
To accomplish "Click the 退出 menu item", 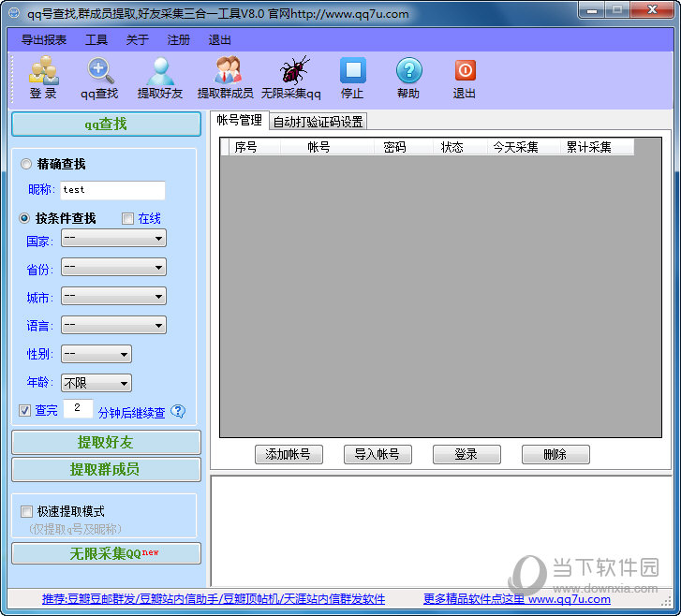I will (x=219, y=40).
